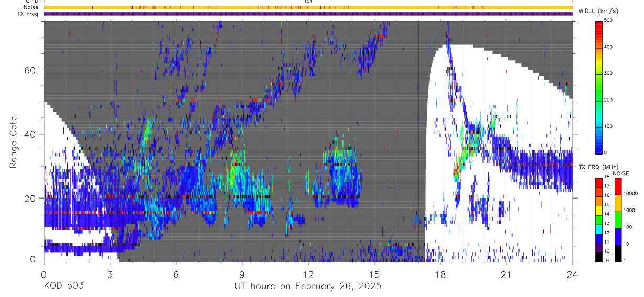
Task: Pick the TX FRQ frequency color bar
Action: point(599,220)
